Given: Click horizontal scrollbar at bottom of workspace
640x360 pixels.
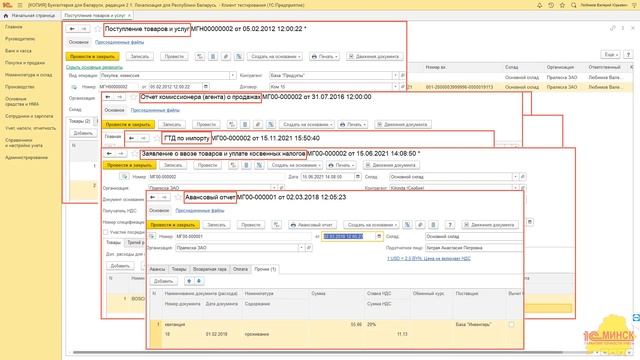Looking at the screenshot, I should [x=318, y=352].
